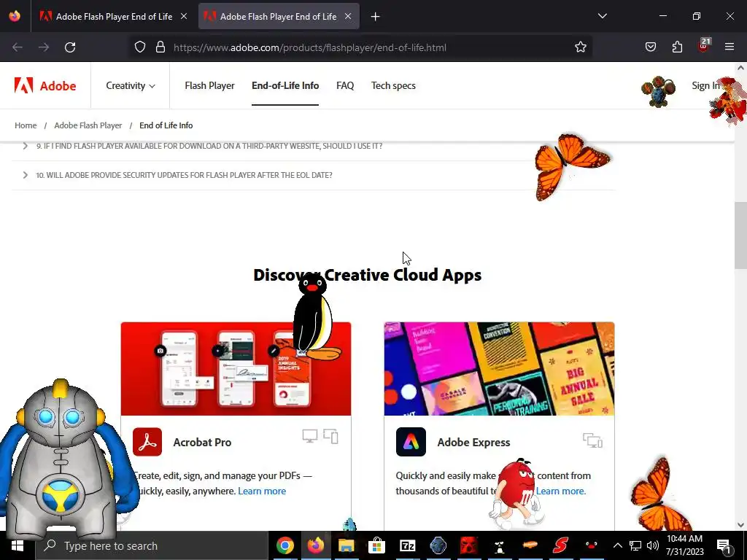Open the Creativity dropdown menu

(131, 86)
